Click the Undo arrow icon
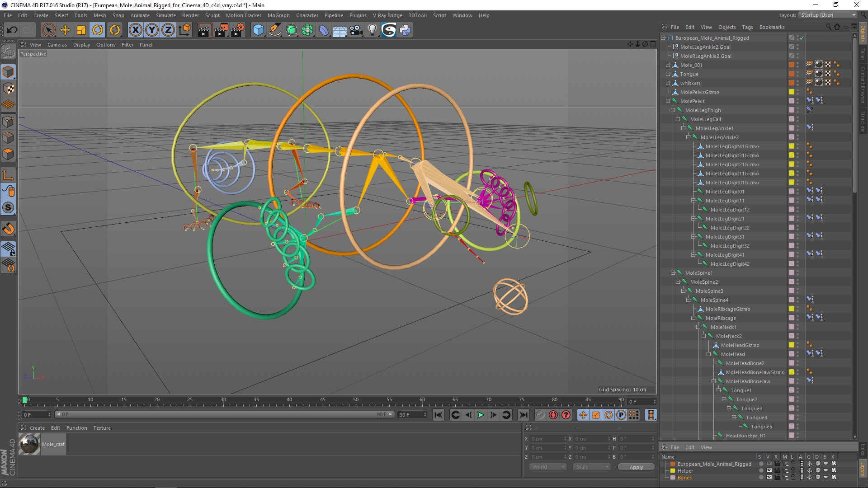This screenshot has width=868, height=488. (x=12, y=30)
